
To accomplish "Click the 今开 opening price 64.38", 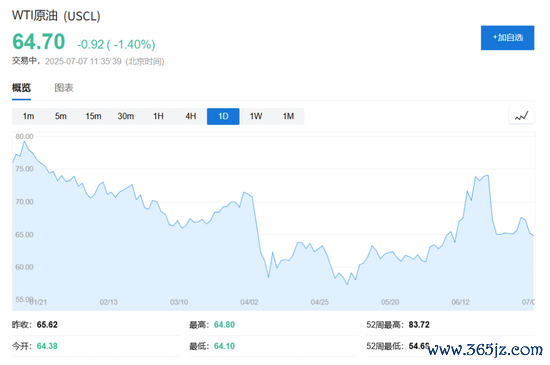I will [47, 346].
